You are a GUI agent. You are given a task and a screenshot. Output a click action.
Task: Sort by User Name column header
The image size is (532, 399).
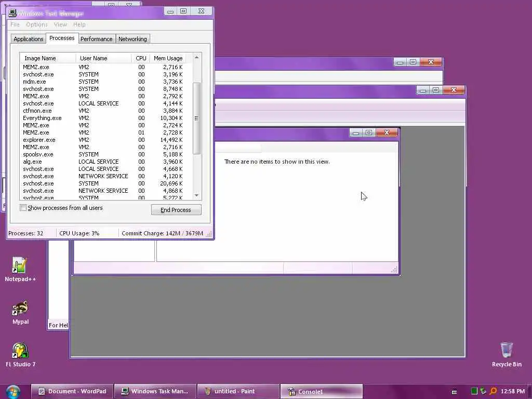103,58
